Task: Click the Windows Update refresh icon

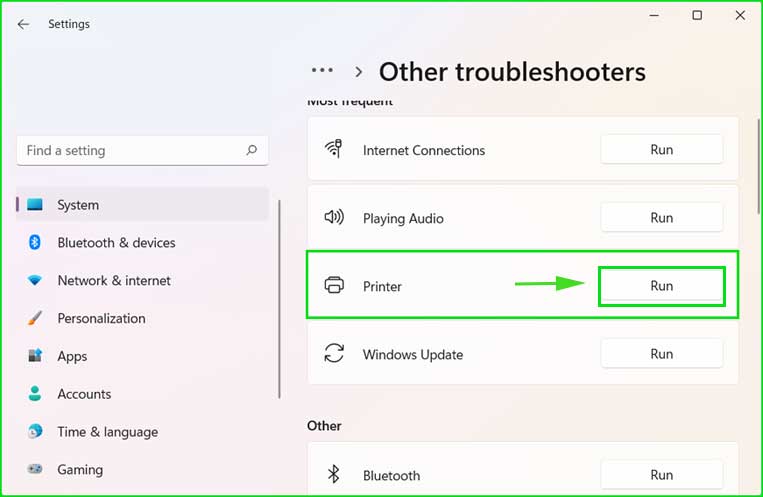Action: [334, 353]
